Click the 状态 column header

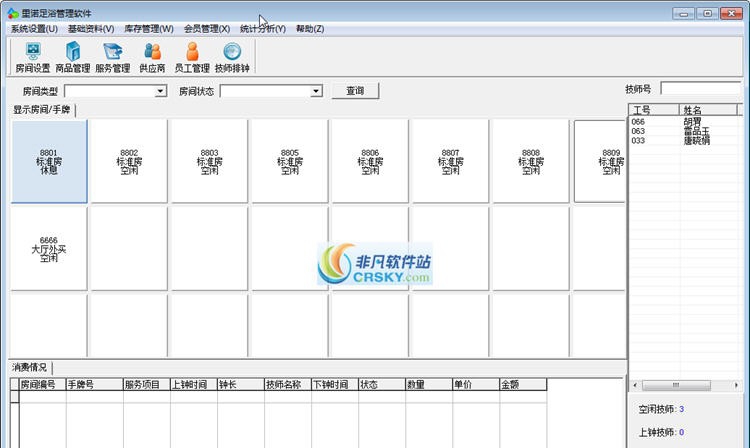coord(382,384)
